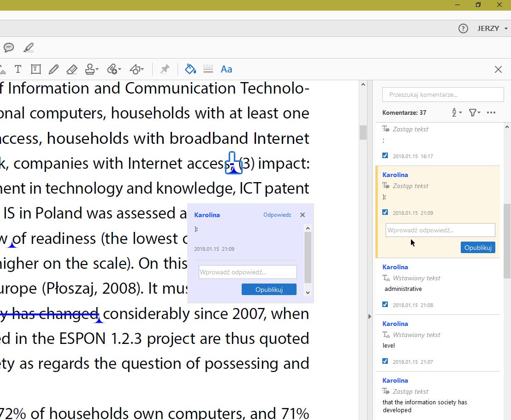The width and height of the screenshot is (511, 420).
Task: Open the comments options three-dot menu
Action: [x=491, y=112]
